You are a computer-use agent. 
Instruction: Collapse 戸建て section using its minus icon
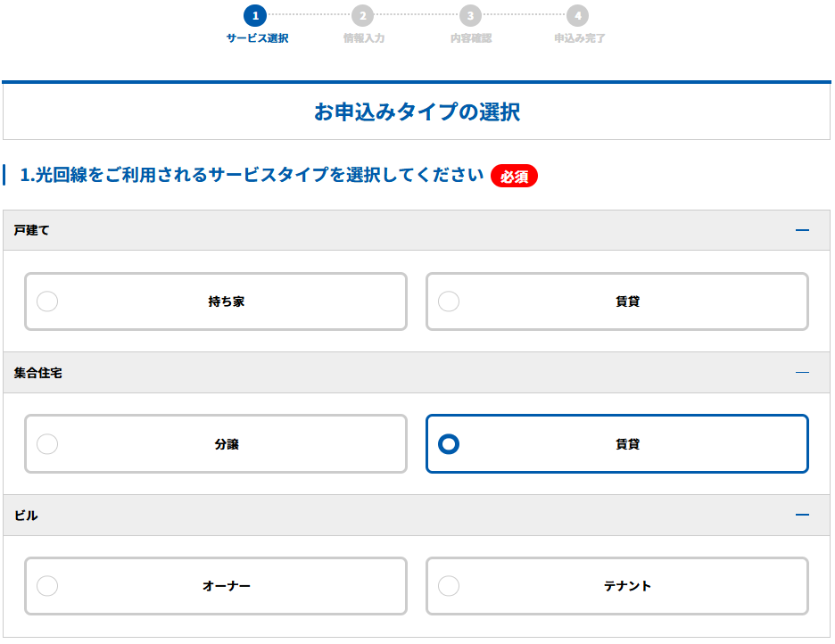(x=802, y=230)
